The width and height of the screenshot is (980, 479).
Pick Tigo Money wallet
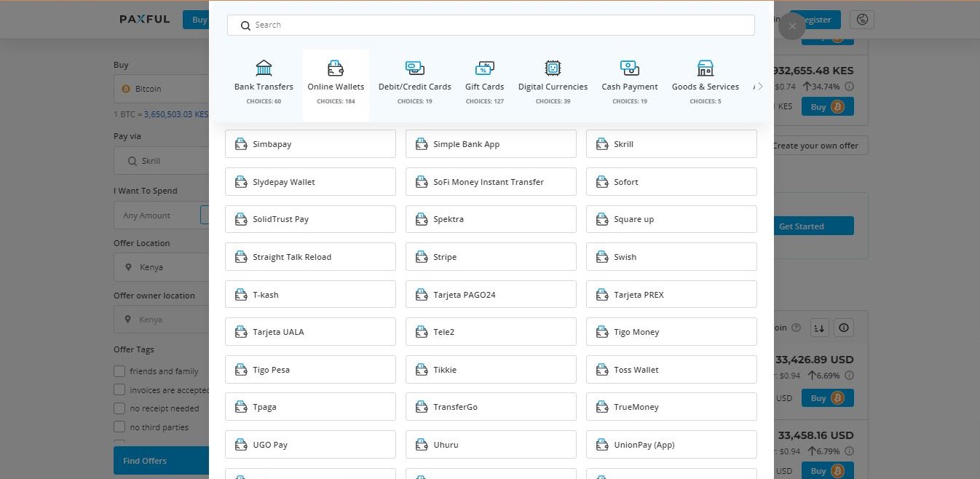[x=671, y=332]
